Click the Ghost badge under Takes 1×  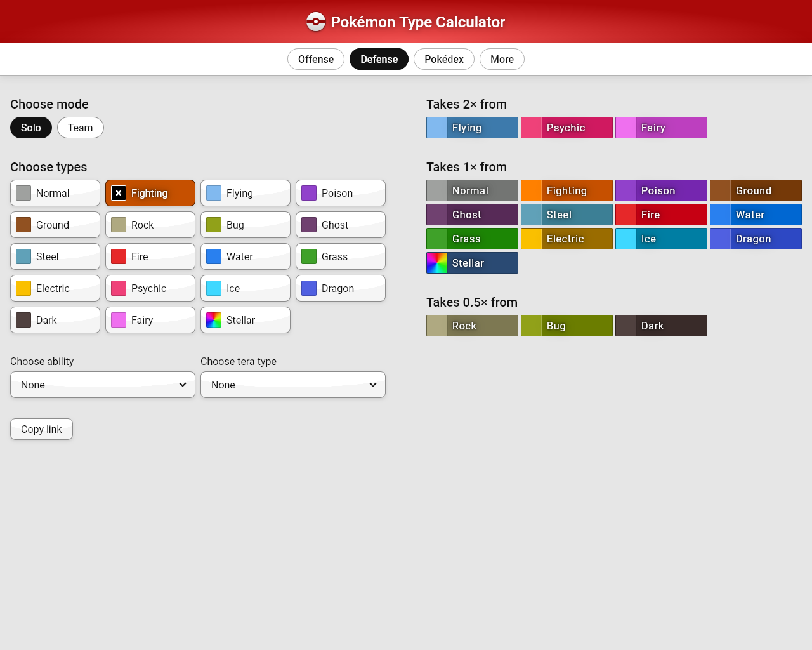coord(472,215)
